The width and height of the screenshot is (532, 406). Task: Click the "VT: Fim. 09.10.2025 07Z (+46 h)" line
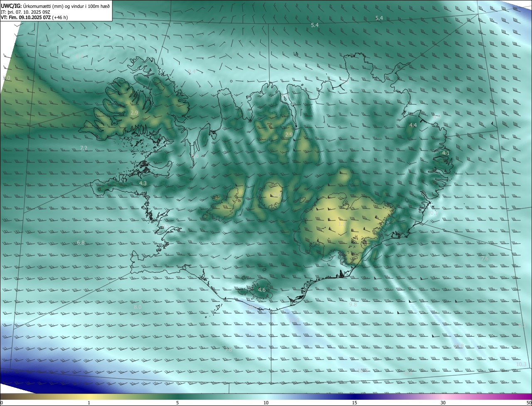tap(34, 17)
